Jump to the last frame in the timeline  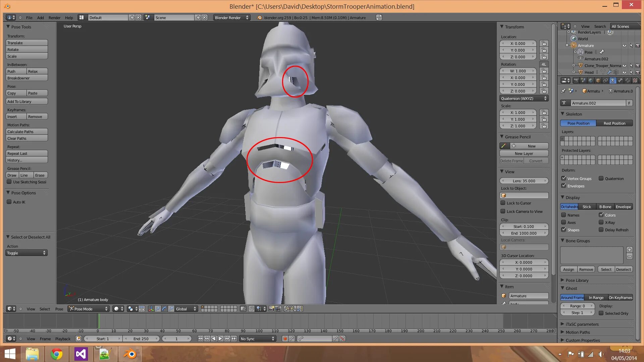click(234, 339)
